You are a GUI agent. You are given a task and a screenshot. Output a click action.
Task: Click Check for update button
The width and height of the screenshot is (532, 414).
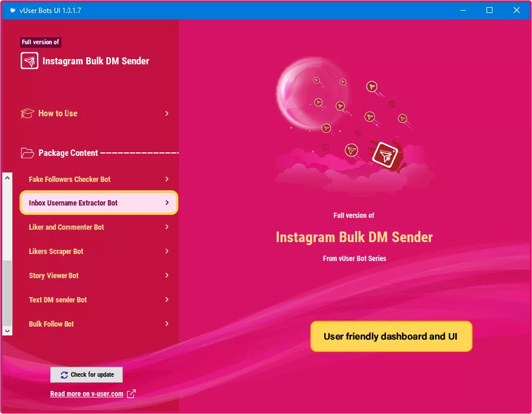(87, 374)
